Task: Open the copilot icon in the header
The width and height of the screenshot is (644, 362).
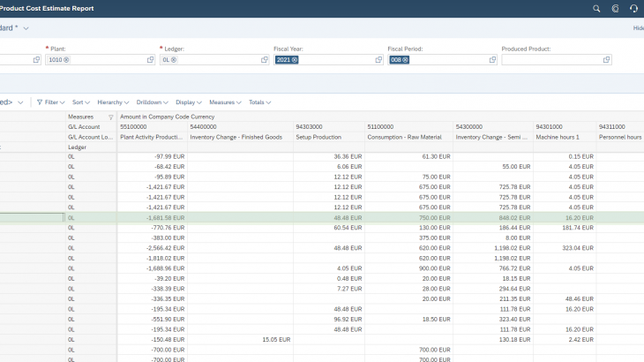Action: click(615, 9)
